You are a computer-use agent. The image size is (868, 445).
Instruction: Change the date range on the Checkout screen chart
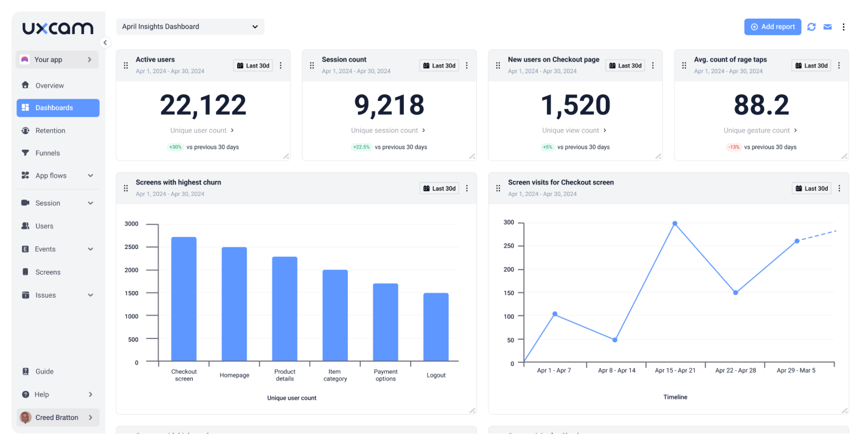pos(811,188)
